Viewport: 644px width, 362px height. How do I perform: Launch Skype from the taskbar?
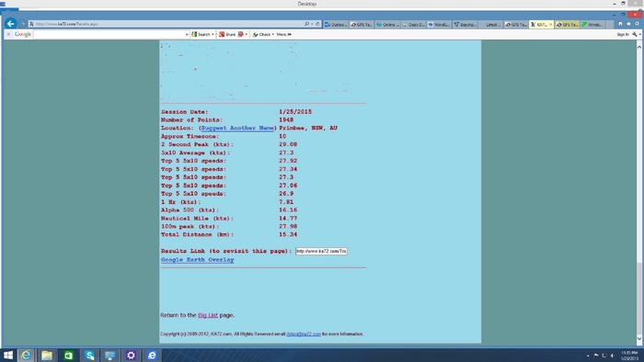[x=89, y=355]
